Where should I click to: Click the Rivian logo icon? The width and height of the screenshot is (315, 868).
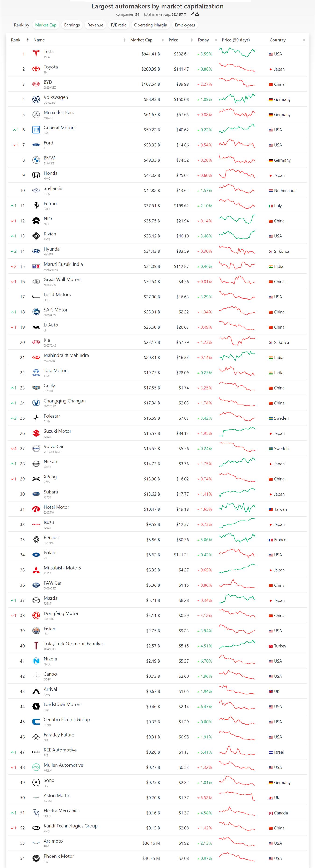coord(36,236)
